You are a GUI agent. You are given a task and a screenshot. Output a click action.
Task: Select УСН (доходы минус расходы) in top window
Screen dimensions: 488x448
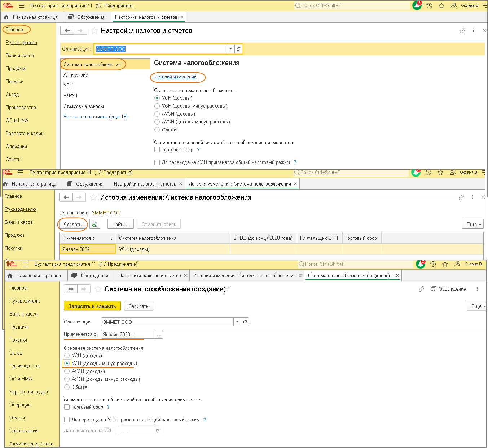[157, 106]
